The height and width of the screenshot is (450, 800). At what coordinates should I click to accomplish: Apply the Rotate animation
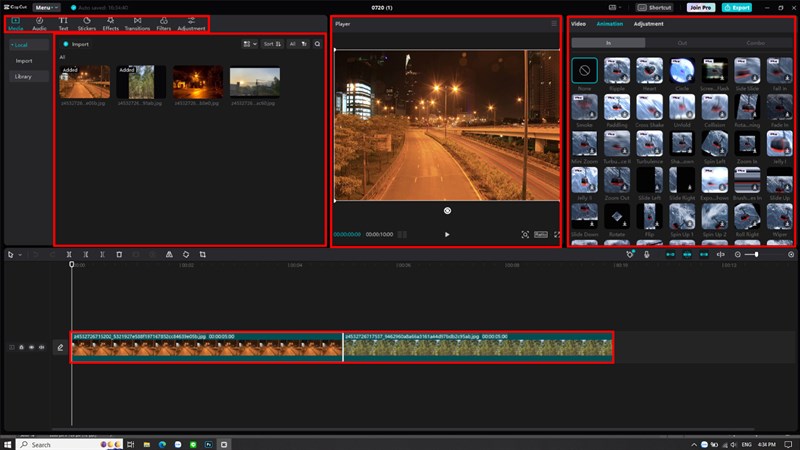coord(617,216)
